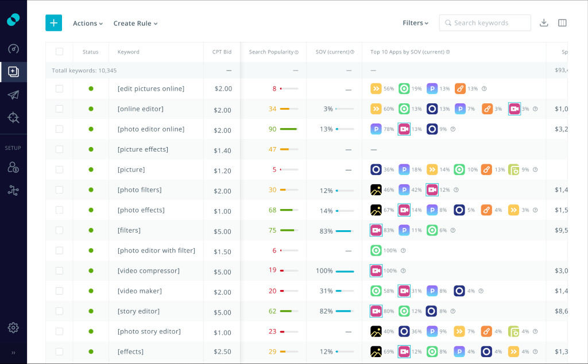Check the checkbox for [photo filters] row
Viewport: 588px width, 364px height.
(x=59, y=189)
